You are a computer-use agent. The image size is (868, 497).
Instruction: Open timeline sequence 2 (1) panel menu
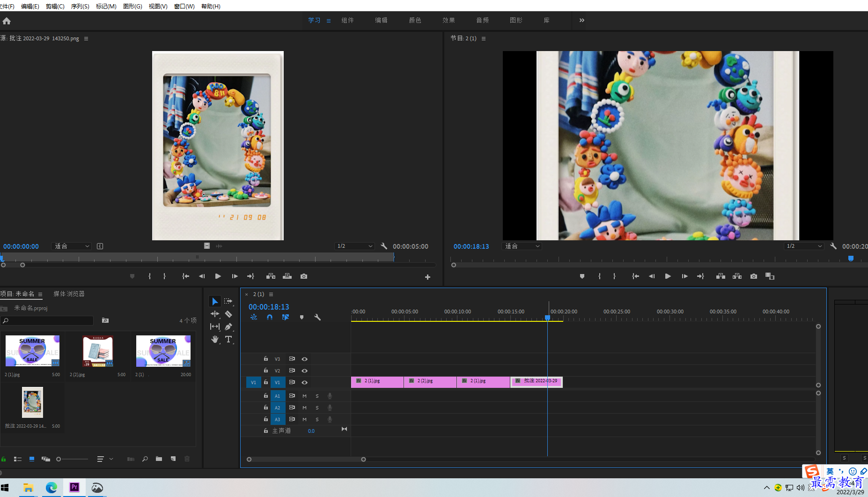(x=271, y=294)
